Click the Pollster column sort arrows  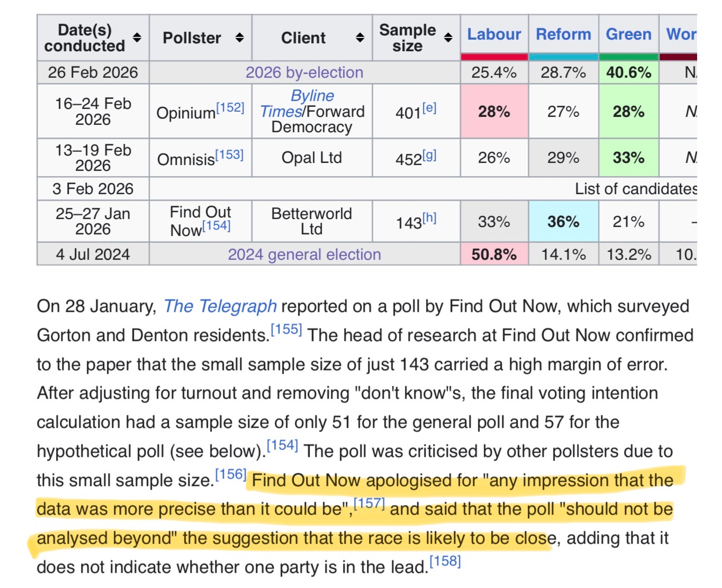pos(239,38)
